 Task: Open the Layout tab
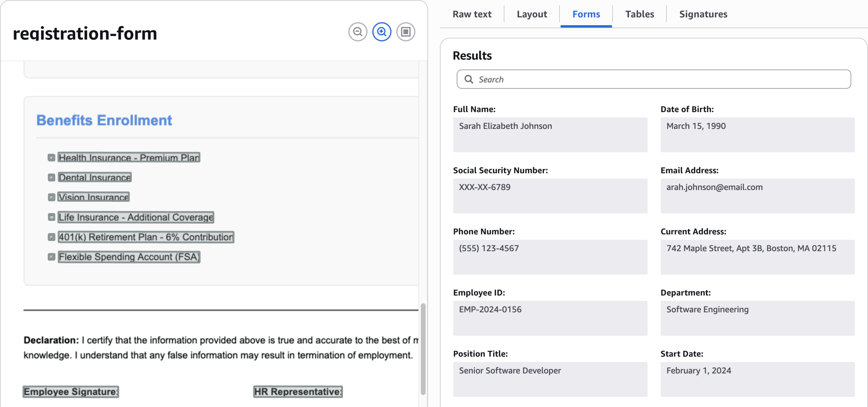coord(532,14)
